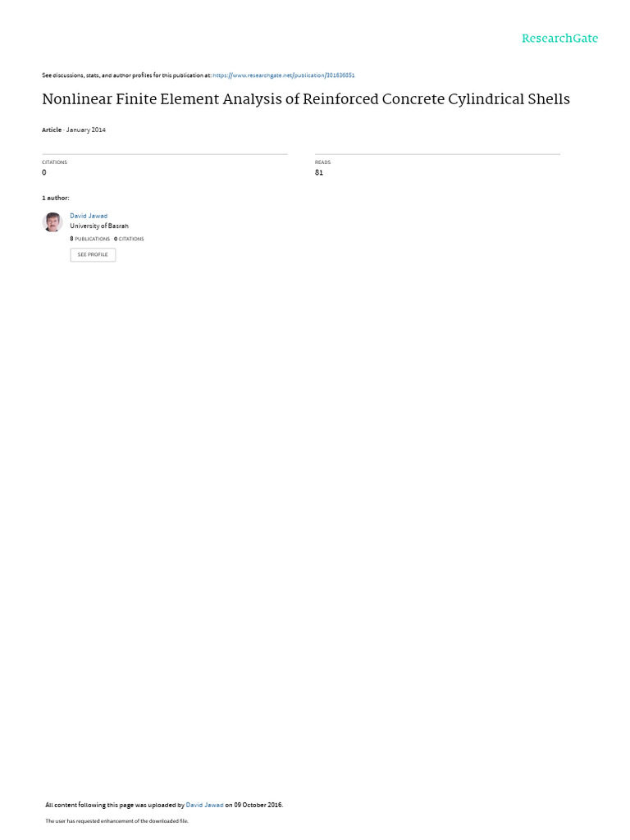Click the SEE PROFILE button
This screenshot has height=840, width=630.
point(93,254)
